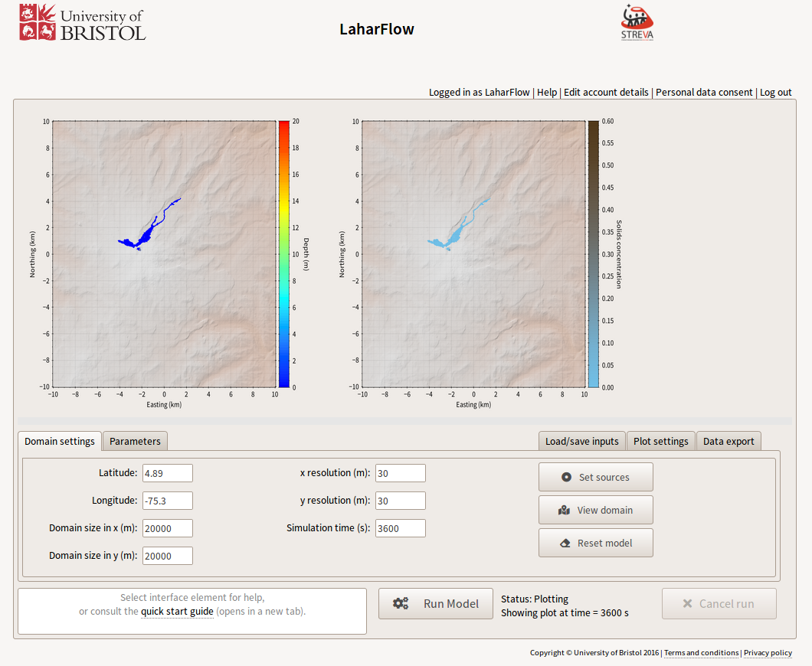Open the Load/save inputs tab
Screen dimensions: 812x666
click(x=581, y=441)
